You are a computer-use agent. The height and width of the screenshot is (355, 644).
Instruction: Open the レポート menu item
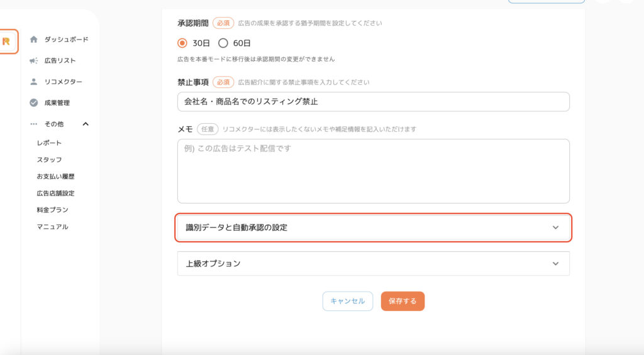pos(49,143)
